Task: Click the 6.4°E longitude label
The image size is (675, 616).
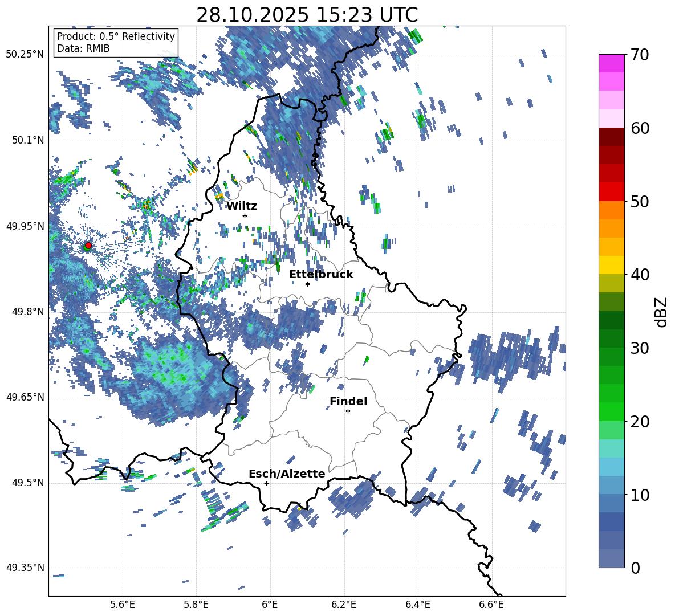Action: tap(417, 605)
